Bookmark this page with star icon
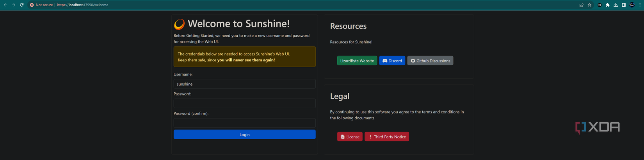The width and height of the screenshot is (644, 160). coord(589,5)
